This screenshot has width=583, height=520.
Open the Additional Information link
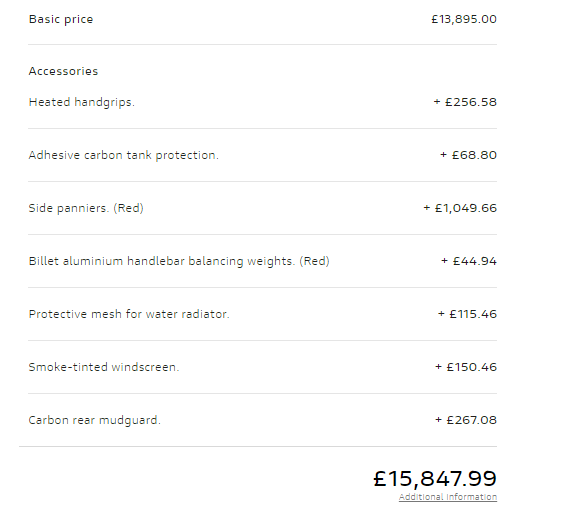(448, 497)
